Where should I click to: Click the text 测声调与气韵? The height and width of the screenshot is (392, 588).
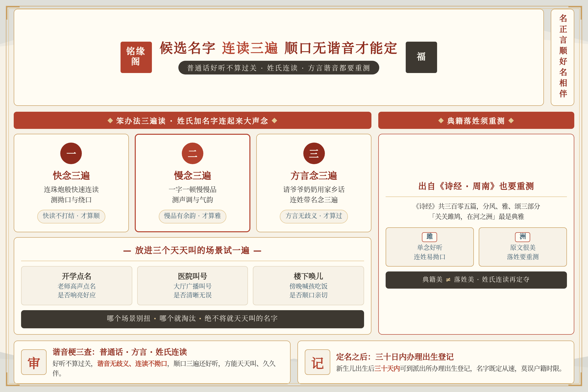click(x=193, y=200)
